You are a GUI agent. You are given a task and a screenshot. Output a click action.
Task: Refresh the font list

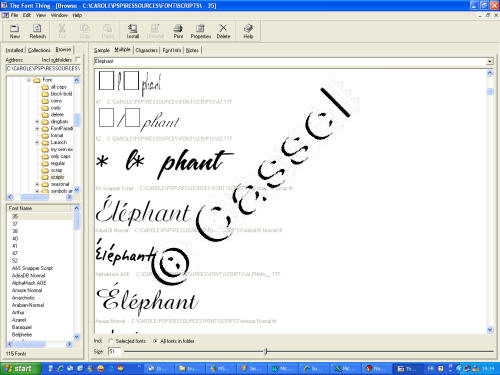tap(38, 31)
